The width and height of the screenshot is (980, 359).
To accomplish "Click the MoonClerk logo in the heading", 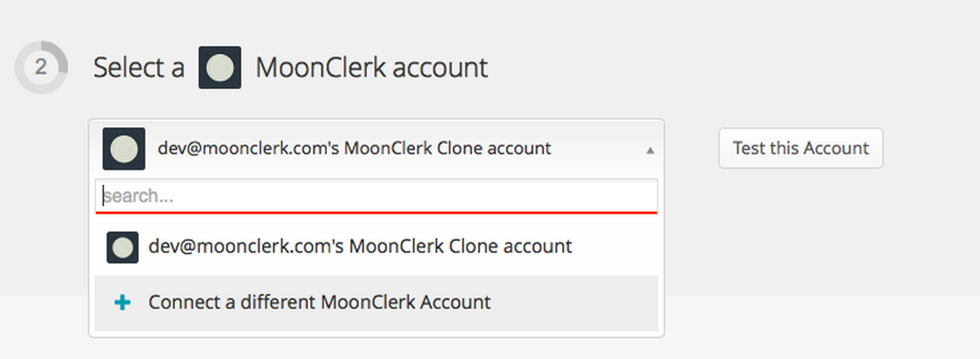I will coord(220,68).
